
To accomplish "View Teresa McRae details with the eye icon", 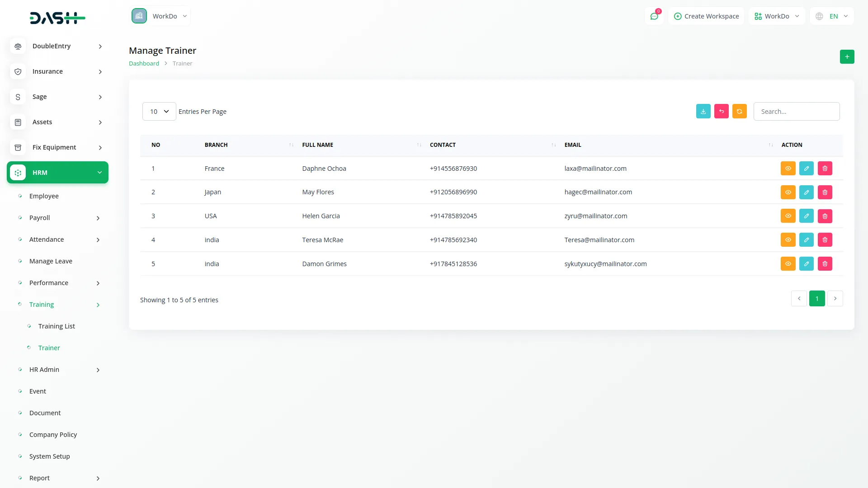I will click(788, 240).
